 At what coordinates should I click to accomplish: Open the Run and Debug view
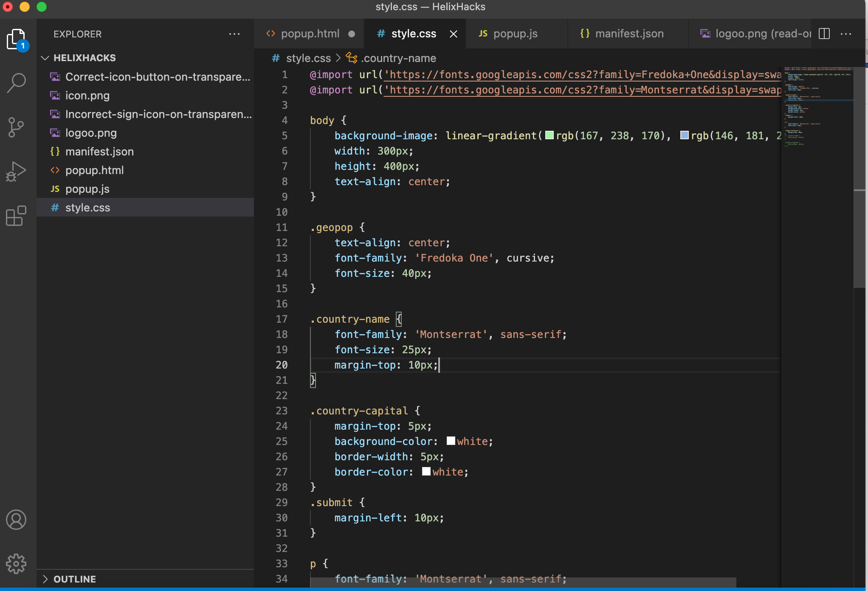16,172
